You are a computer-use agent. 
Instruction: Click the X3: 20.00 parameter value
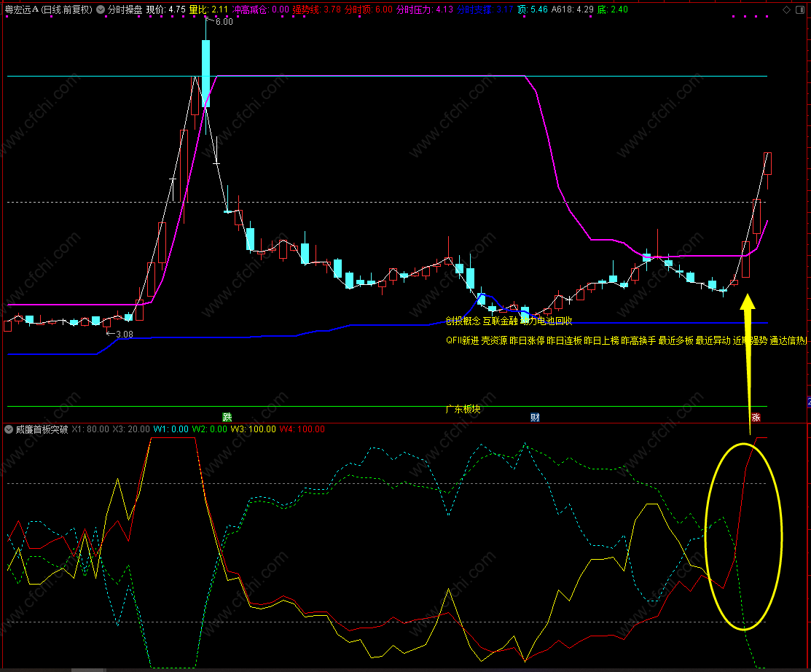[x=131, y=429]
